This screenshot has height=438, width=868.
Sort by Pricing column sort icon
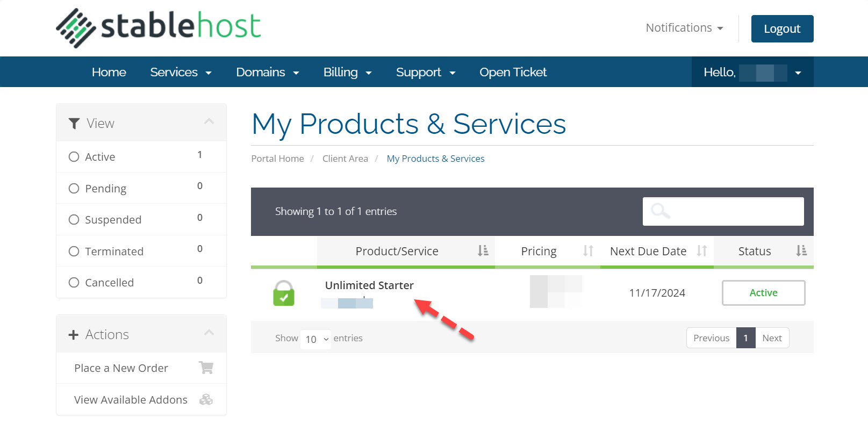[588, 251]
